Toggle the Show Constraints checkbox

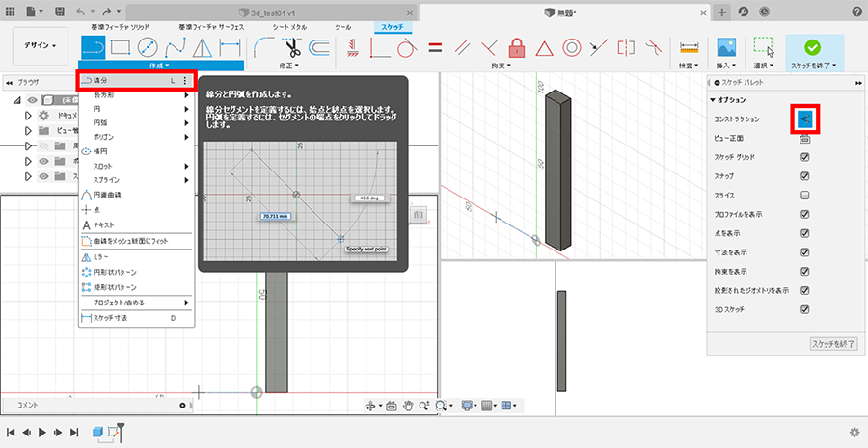pos(805,272)
